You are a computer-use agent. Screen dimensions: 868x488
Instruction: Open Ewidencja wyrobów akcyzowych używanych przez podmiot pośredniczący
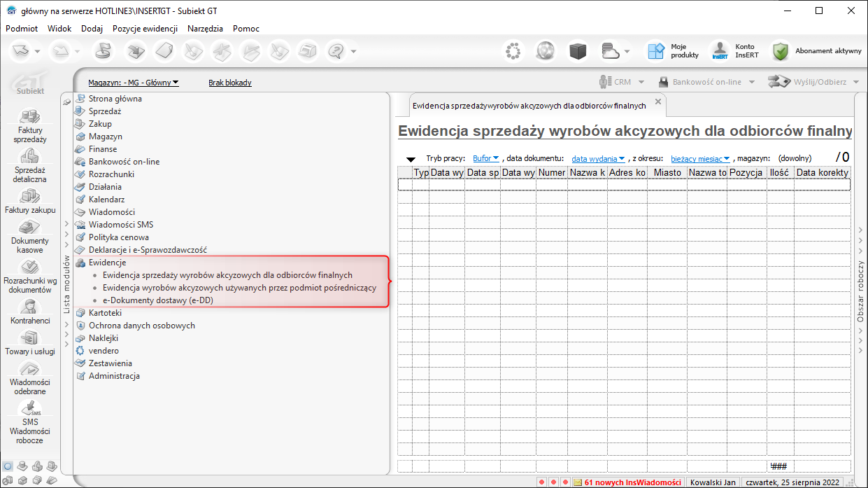(x=239, y=288)
